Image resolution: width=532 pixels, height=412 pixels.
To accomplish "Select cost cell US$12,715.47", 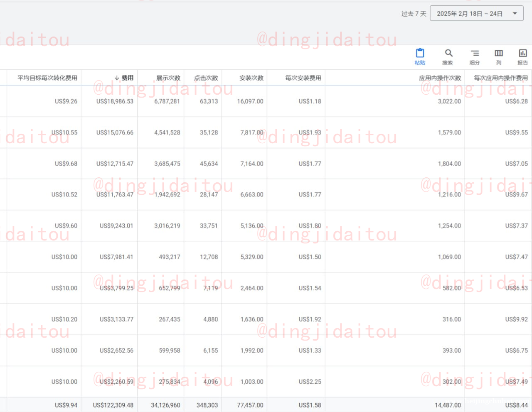I will click(x=115, y=164).
